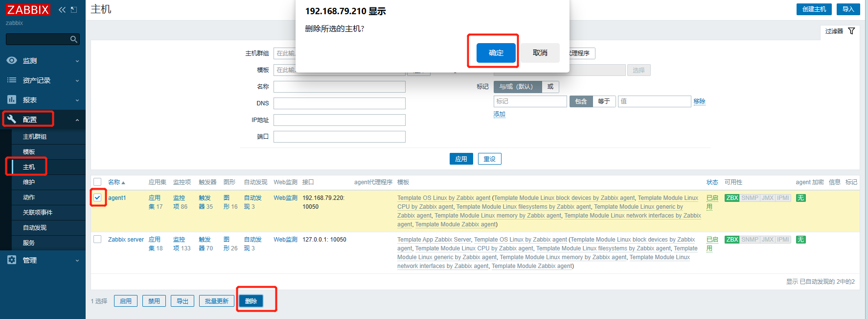Focus the DNS filter input
This screenshot has height=319, width=868.
pos(340,103)
